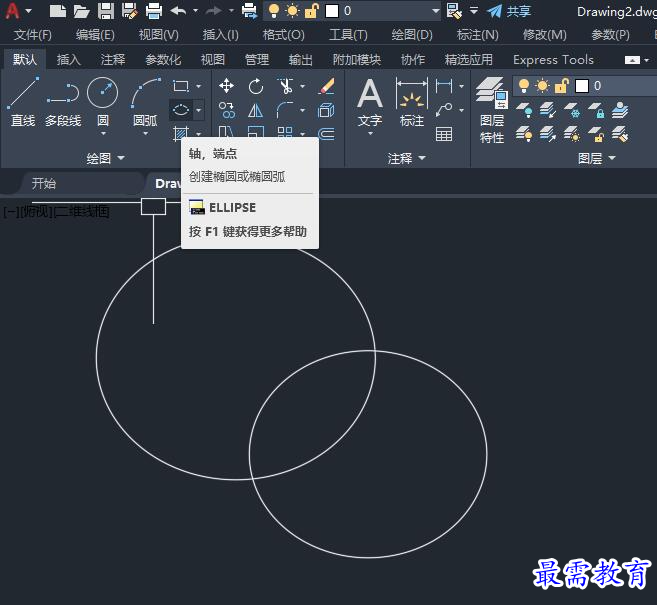Select the Text (文字) tool

[x=370, y=102]
